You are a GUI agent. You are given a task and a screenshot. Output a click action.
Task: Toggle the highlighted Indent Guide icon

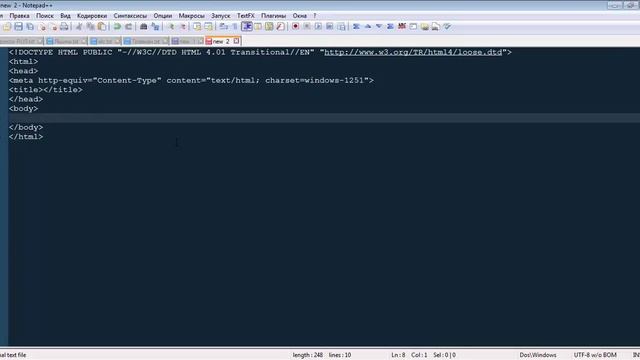(x=247, y=27)
